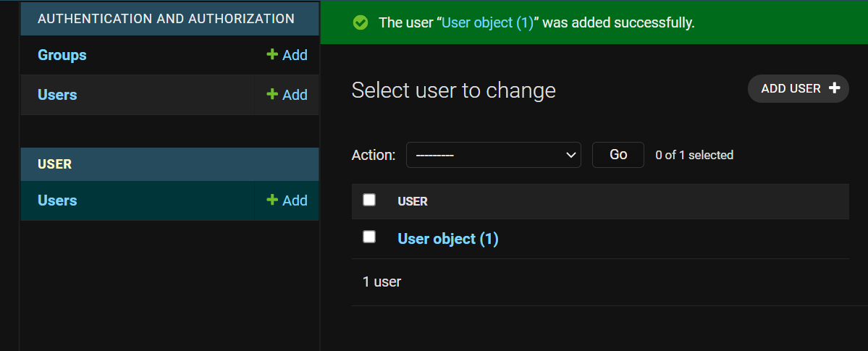
Task: Follow the User object (1) link in the success message
Action: [x=487, y=23]
